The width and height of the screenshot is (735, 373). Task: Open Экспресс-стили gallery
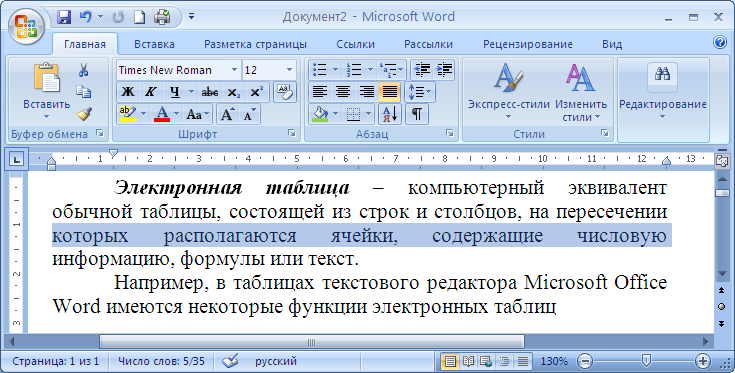click(x=509, y=92)
